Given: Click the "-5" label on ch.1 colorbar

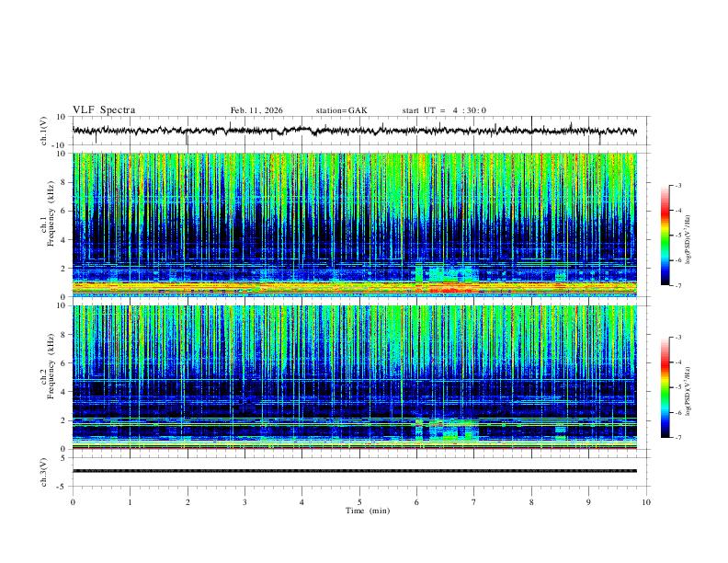Looking at the screenshot, I should pyautogui.click(x=678, y=236).
